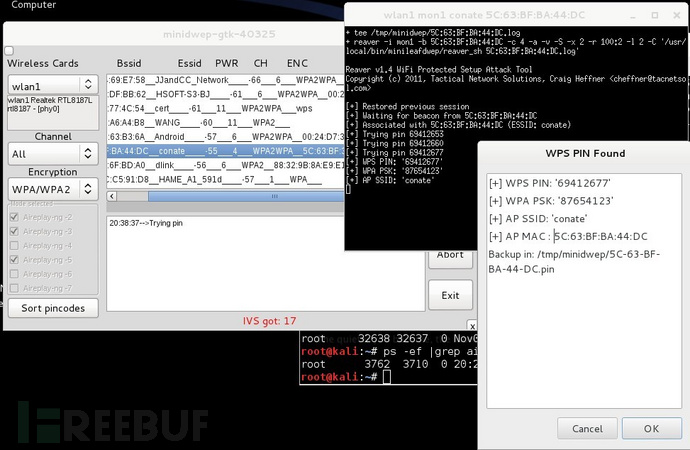Click the small close x below Exit
Viewport: 690px width, 450px height.
pos(472,326)
